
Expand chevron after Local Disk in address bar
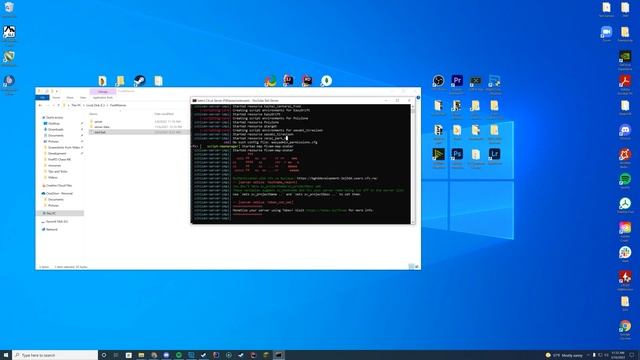pos(107,105)
